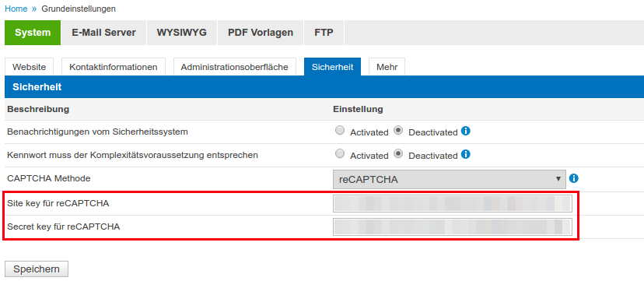Open the Administrationsoberfläche sub-tab
644x281 pixels.
click(235, 67)
